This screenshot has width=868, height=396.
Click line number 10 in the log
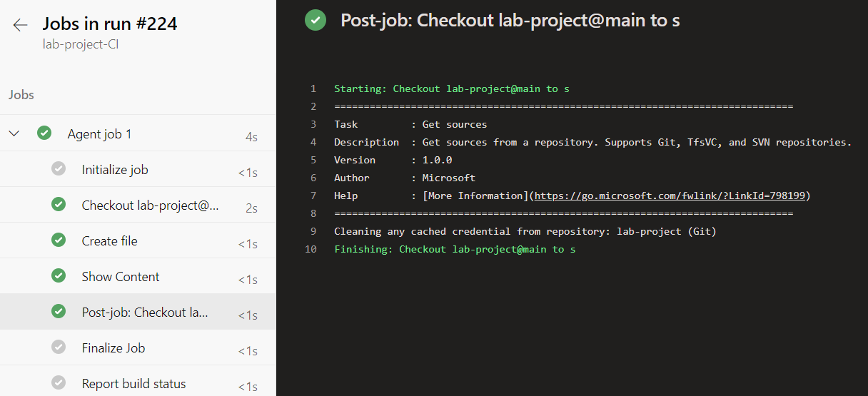tap(311, 249)
